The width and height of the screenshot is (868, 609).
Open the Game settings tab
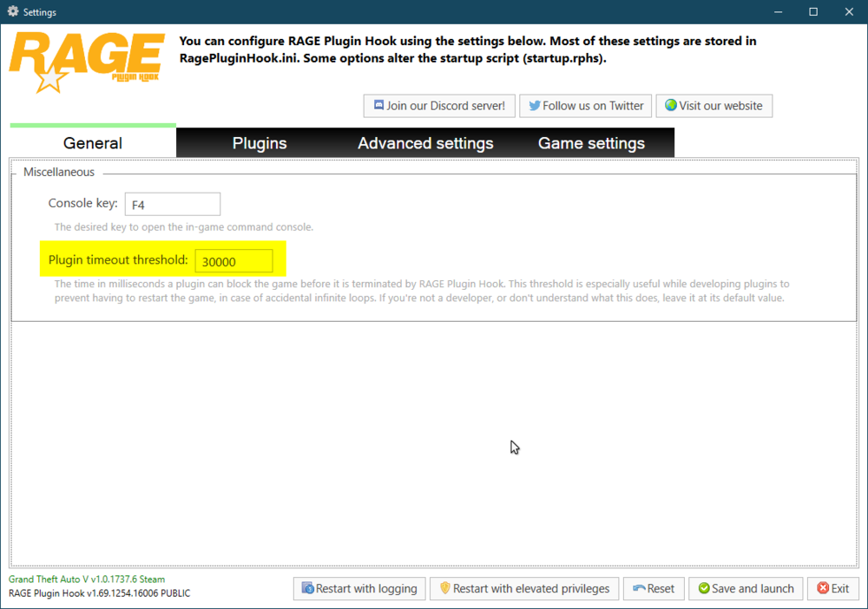[x=591, y=143]
